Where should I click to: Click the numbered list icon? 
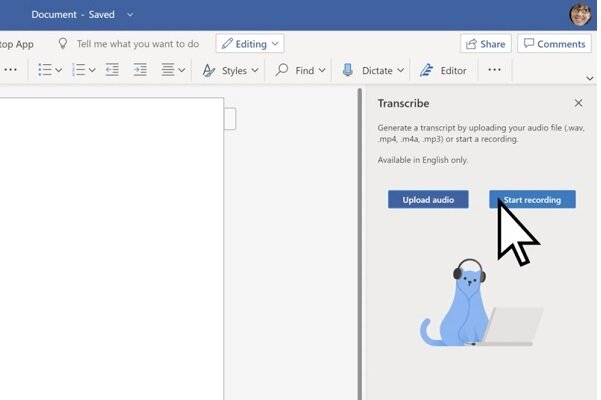tap(79, 70)
